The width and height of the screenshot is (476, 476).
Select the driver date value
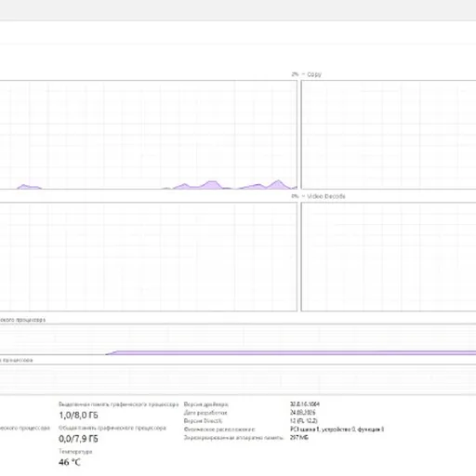point(302,413)
